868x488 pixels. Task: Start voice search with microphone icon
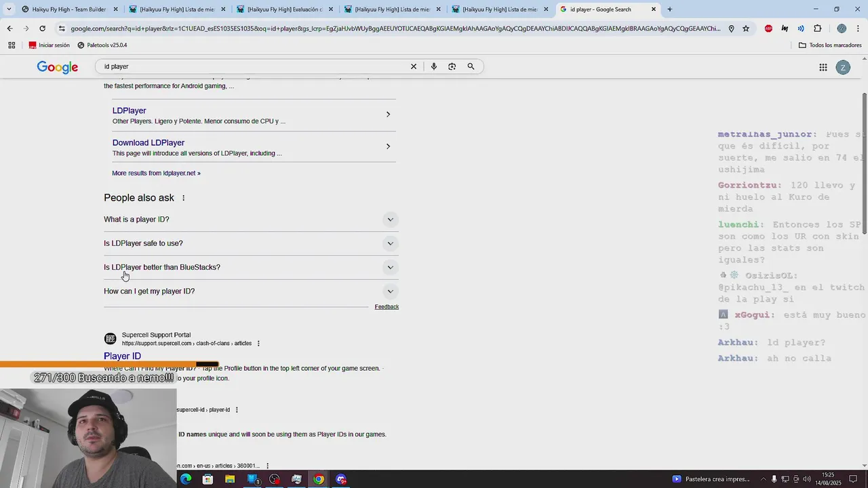pyautogui.click(x=434, y=66)
